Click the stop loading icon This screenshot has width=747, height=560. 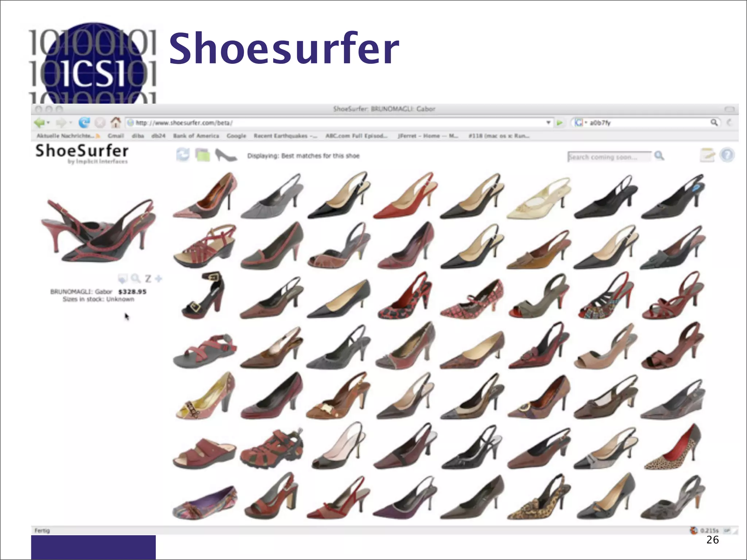[100, 123]
